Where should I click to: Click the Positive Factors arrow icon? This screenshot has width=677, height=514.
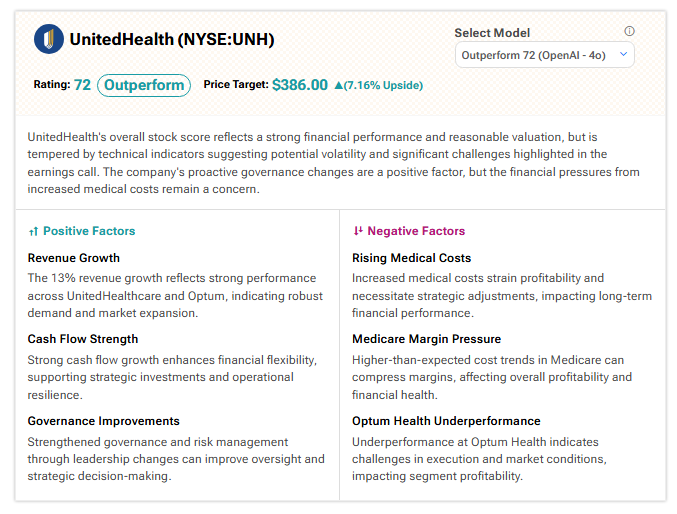(x=33, y=231)
